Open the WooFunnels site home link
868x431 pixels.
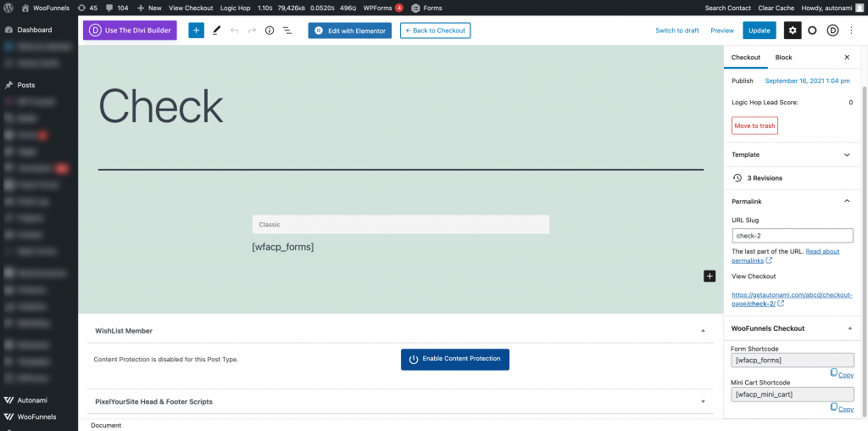click(46, 8)
